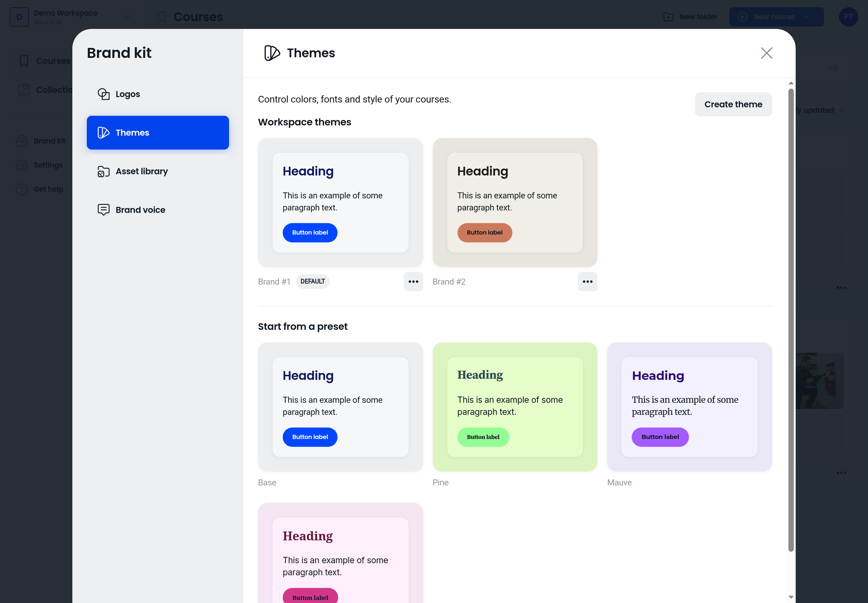Viewport: 868px width, 603px height.
Task: Click the Settings gear icon in background sidebar
Action: (21, 165)
